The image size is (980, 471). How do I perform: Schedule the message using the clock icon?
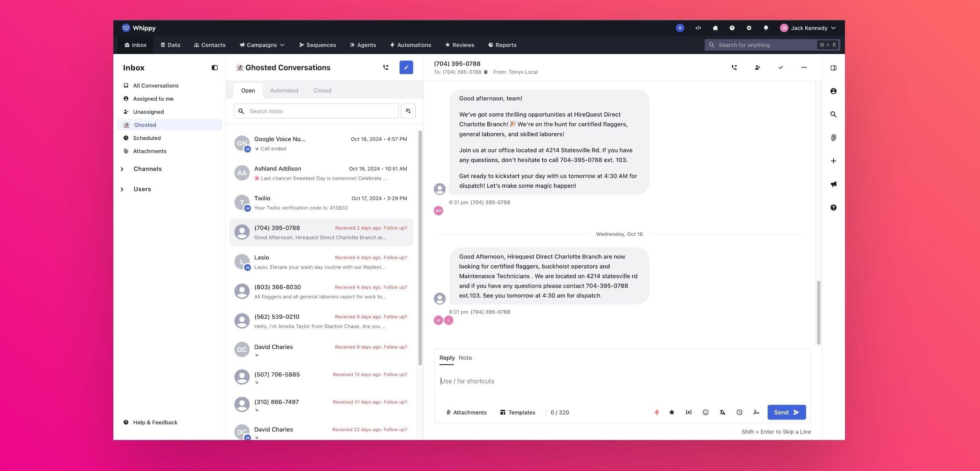tap(739, 412)
